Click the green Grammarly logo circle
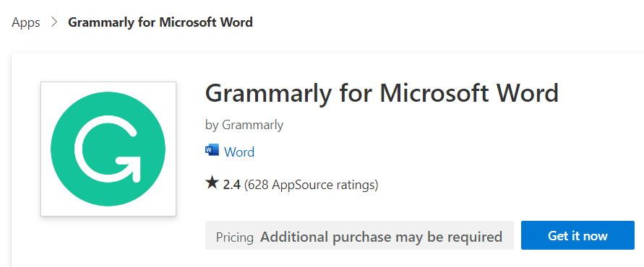The image size is (644, 267). coord(108,149)
